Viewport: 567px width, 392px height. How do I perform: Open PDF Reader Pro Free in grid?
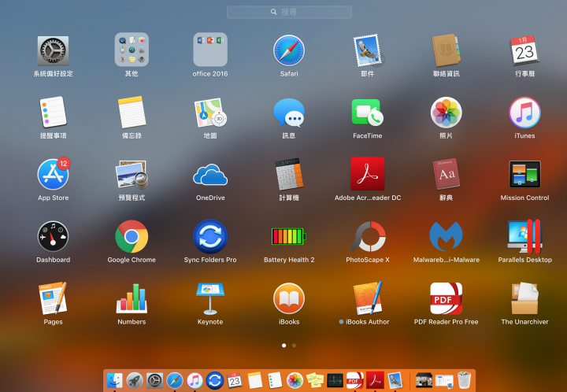(446, 298)
